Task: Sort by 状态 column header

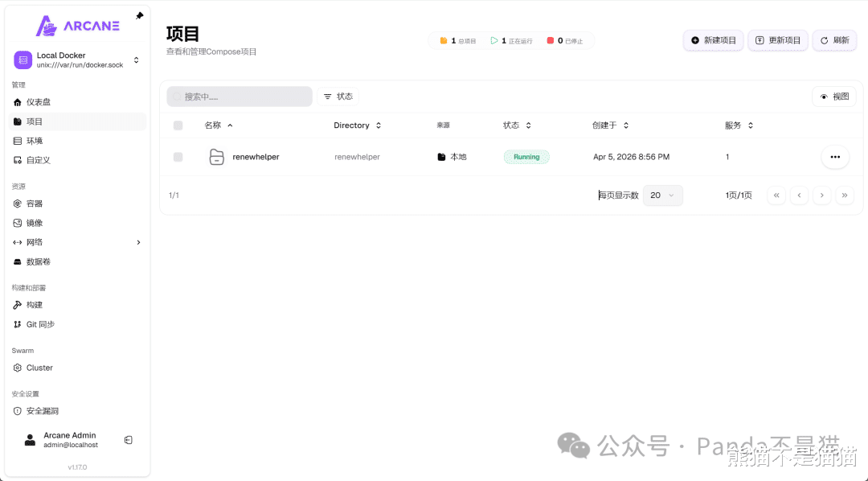Action: point(517,125)
